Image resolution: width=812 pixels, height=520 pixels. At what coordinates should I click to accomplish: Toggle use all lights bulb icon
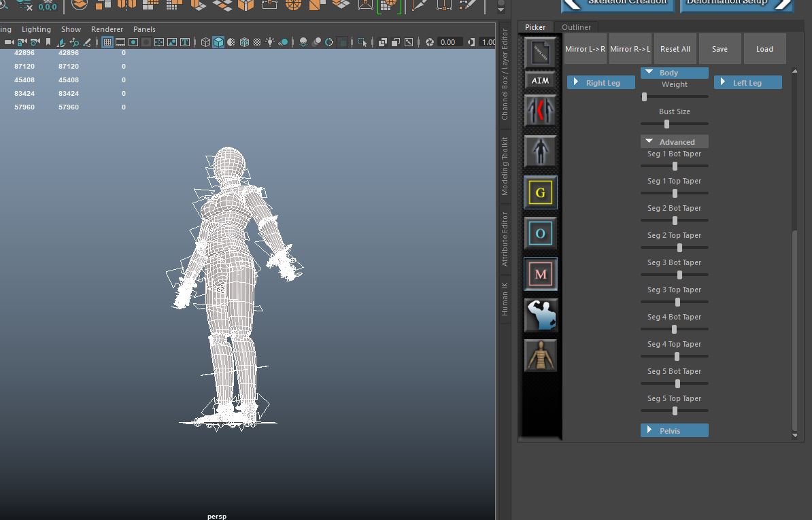(271, 42)
